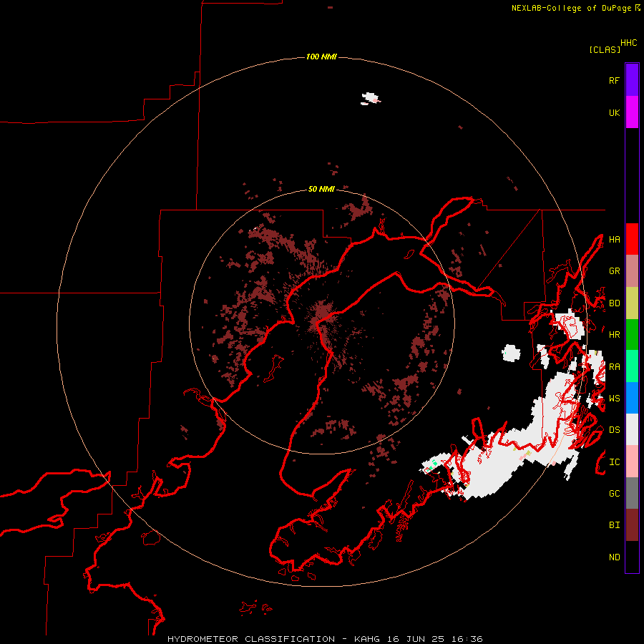Click the 100 NMI range ring label
Image resolution: width=644 pixels, height=644 pixels.
coord(321,57)
